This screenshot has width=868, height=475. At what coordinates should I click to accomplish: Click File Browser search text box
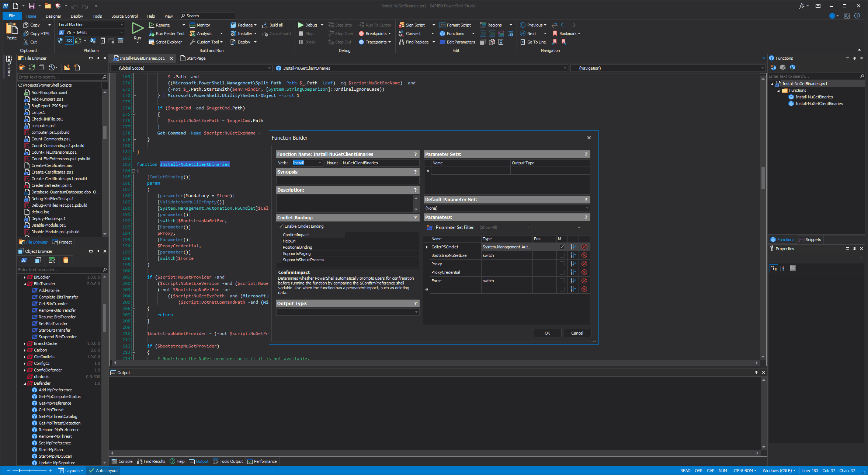point(60,77)
